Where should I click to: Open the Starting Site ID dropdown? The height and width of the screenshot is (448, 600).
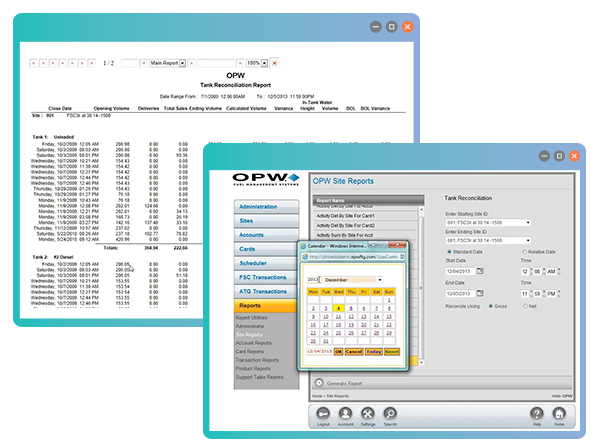pos(488,222)
